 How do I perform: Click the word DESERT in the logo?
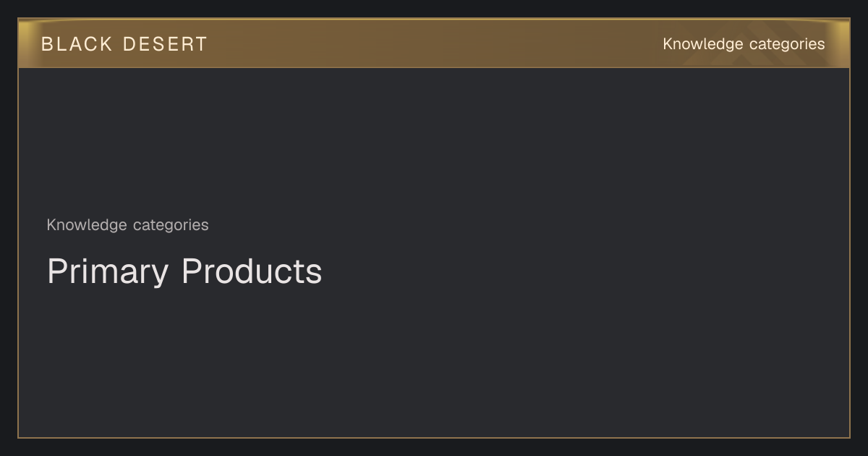pyautogui.click(x=165, y=44)
